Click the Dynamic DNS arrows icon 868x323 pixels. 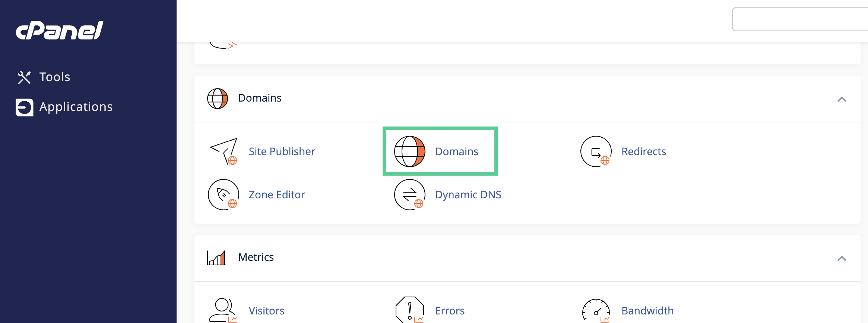click(x=410, y=195)
